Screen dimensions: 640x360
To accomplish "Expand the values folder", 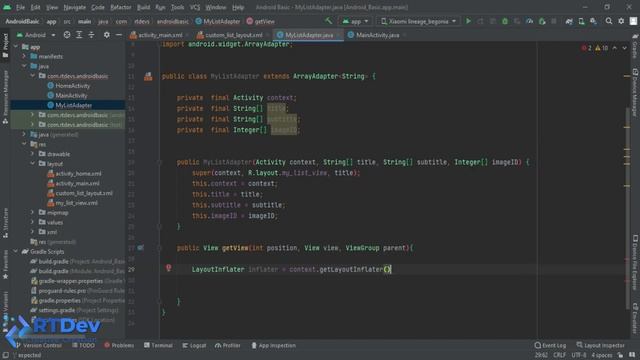I will (x=33, y=222).
